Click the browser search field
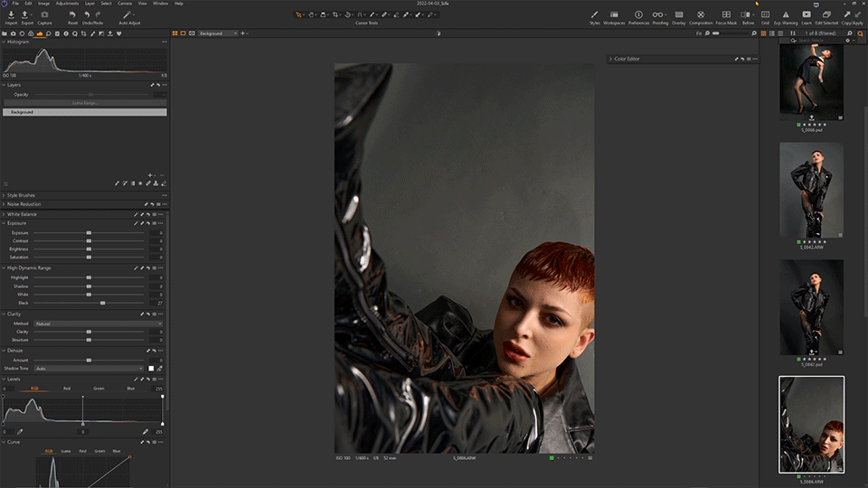Image resolution: width=868 pixels, height=488 pixels. click(x=818, y=41)
